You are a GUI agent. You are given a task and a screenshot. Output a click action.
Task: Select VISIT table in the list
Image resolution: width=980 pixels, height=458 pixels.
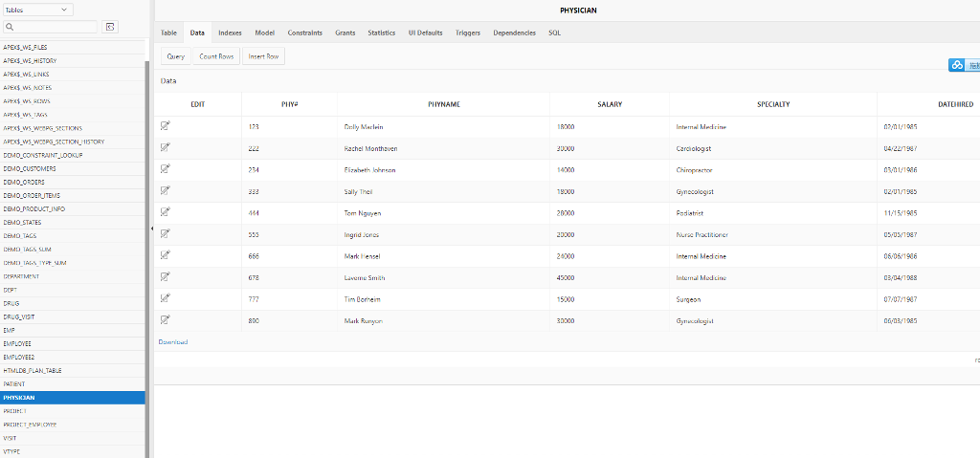pos(73,438)
